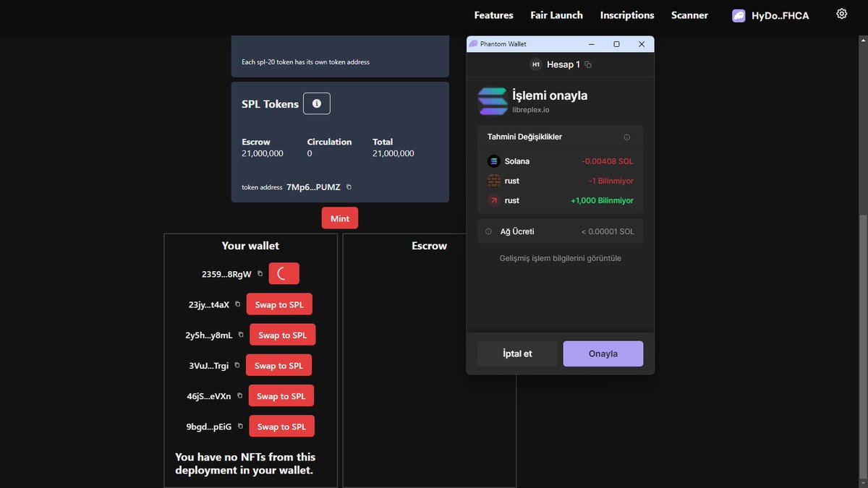Go to Inscriptions
The height and width of the screenshot is (488, 868).
tap(627, 15)
